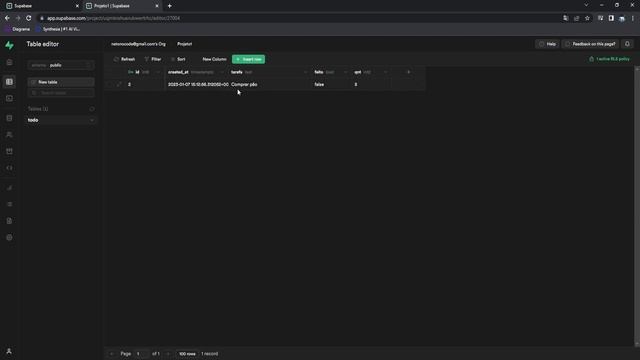Click the Supabase logo in the sidebar
This screenshot has width=640, height=360.
point(9,45)
